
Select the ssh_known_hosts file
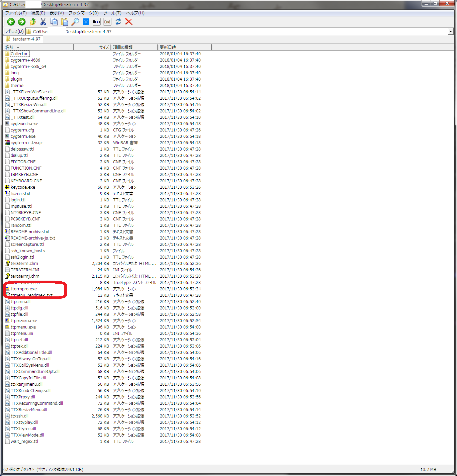coord(27,251)
